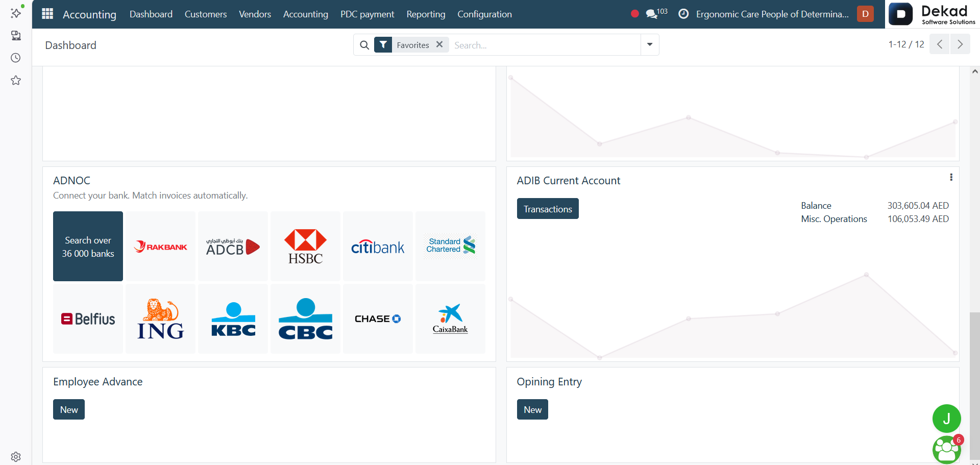The height and width of the screenshot is (465, 980).
Task: Go to the next page of records
Action: coord(960,44)
